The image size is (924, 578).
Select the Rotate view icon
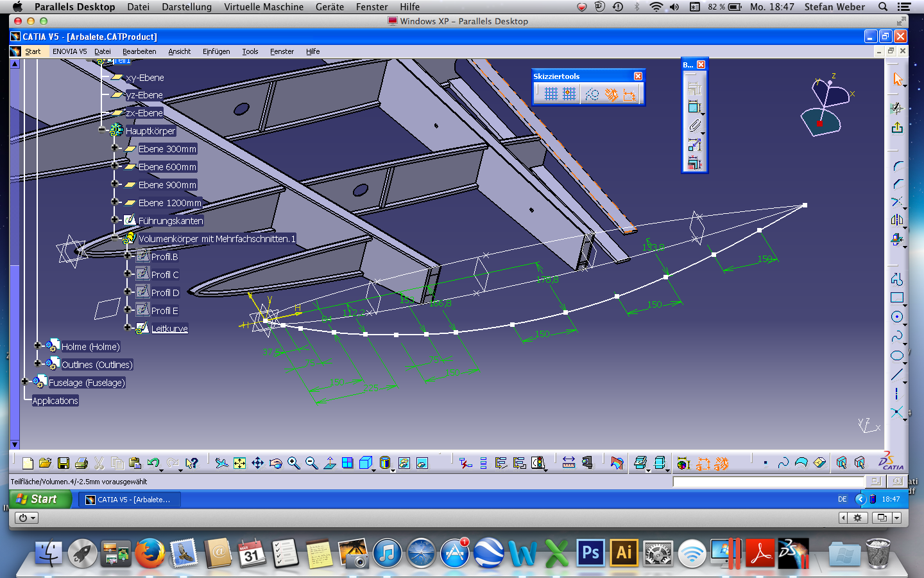tap(275, 463)
